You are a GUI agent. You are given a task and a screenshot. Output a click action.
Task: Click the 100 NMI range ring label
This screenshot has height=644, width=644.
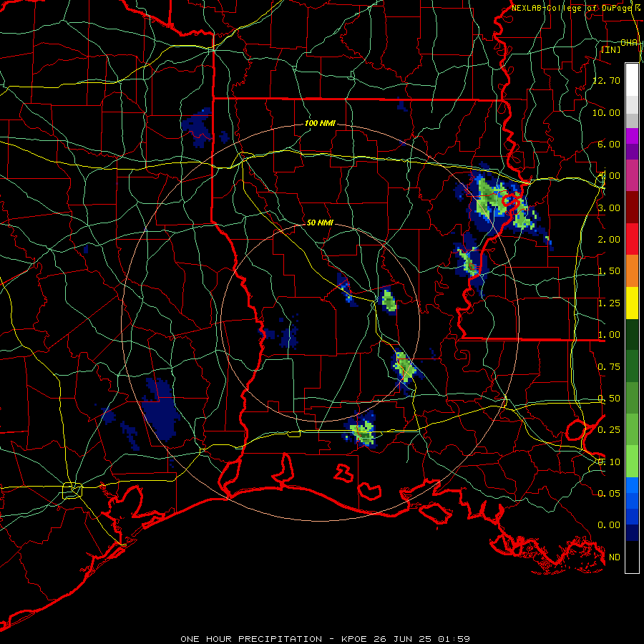coord(320,123)
